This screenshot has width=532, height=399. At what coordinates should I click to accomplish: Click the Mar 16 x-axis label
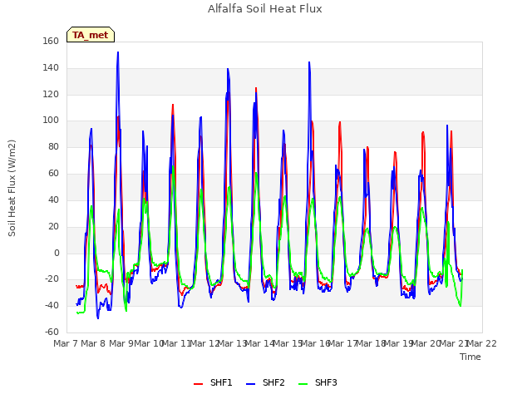[315, 343]
